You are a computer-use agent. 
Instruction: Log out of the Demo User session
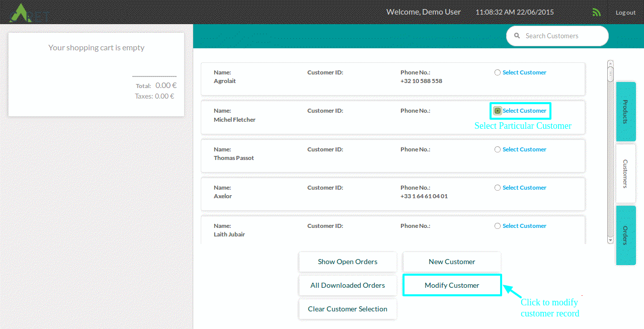click(625, 12)
